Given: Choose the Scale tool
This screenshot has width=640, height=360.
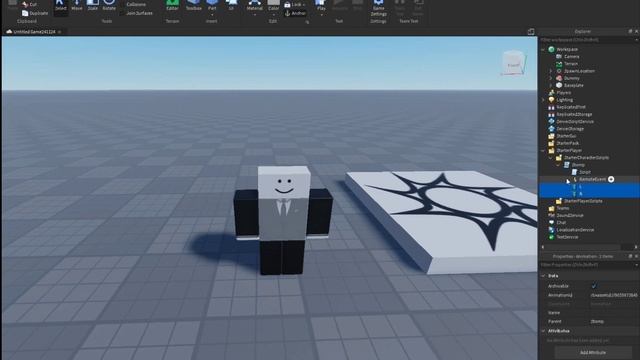Looking at the screenshot, I should click(93, 6).
